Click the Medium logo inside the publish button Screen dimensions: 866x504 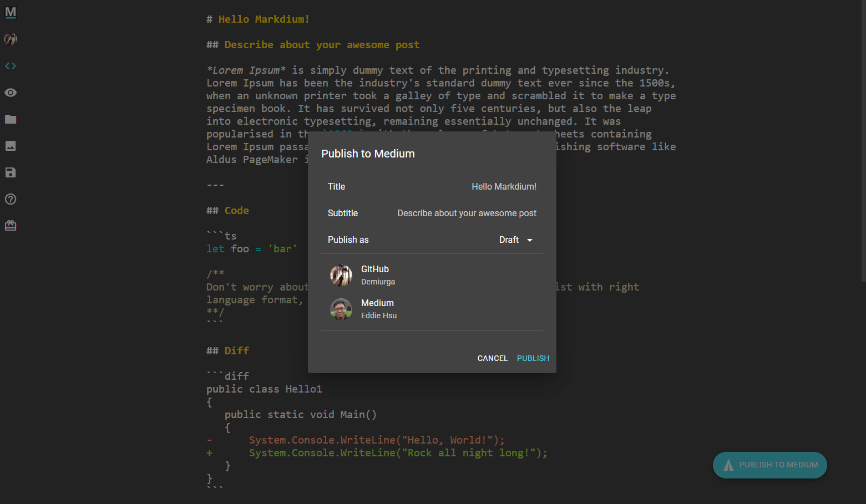click(x=728, y=465)
